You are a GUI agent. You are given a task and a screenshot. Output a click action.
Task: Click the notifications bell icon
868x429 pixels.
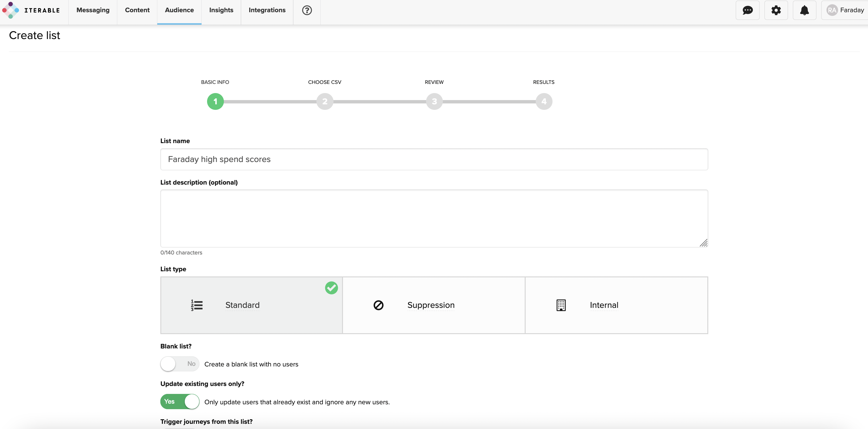click(804, 10)
